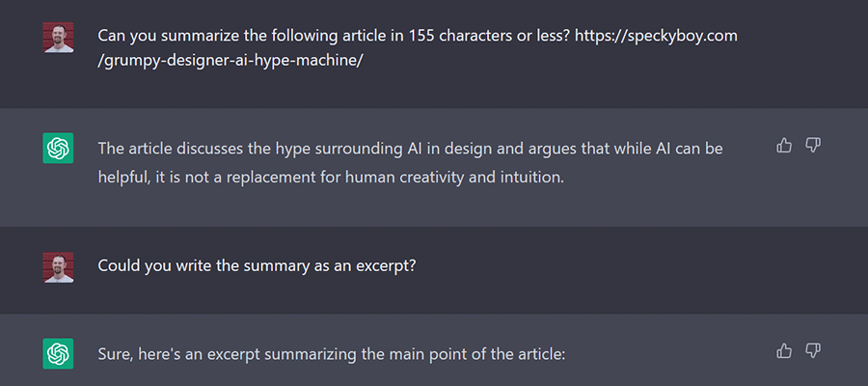Click thumbs down on the AI hype summary
Image resolution: width=868 pixels, height=386 pixels.
click(813, 146)
